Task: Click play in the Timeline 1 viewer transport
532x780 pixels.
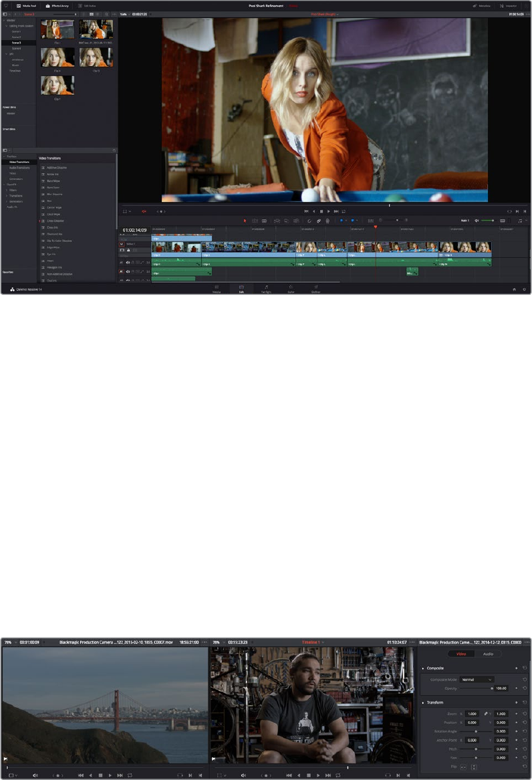Action: 318,775
